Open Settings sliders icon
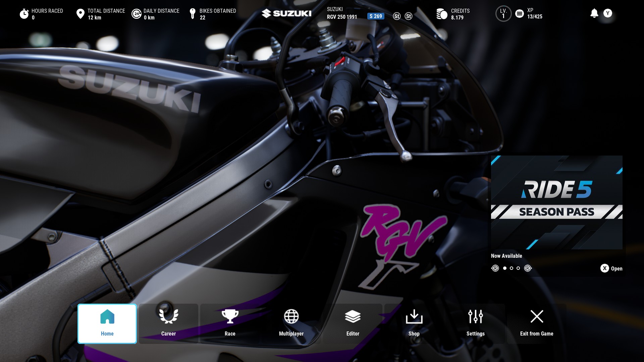644x362 pixels. (x=475, y=316)
